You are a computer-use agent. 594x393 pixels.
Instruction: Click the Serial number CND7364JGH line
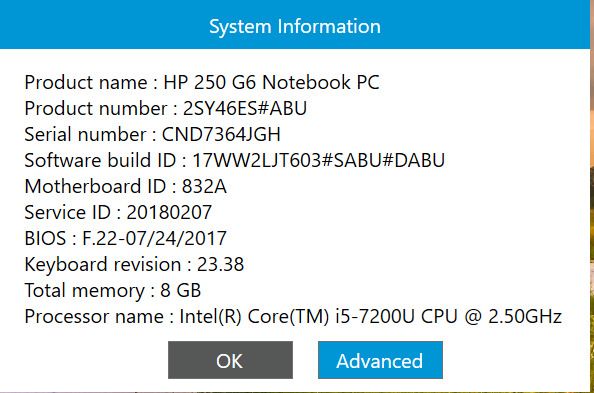[152, 135]
